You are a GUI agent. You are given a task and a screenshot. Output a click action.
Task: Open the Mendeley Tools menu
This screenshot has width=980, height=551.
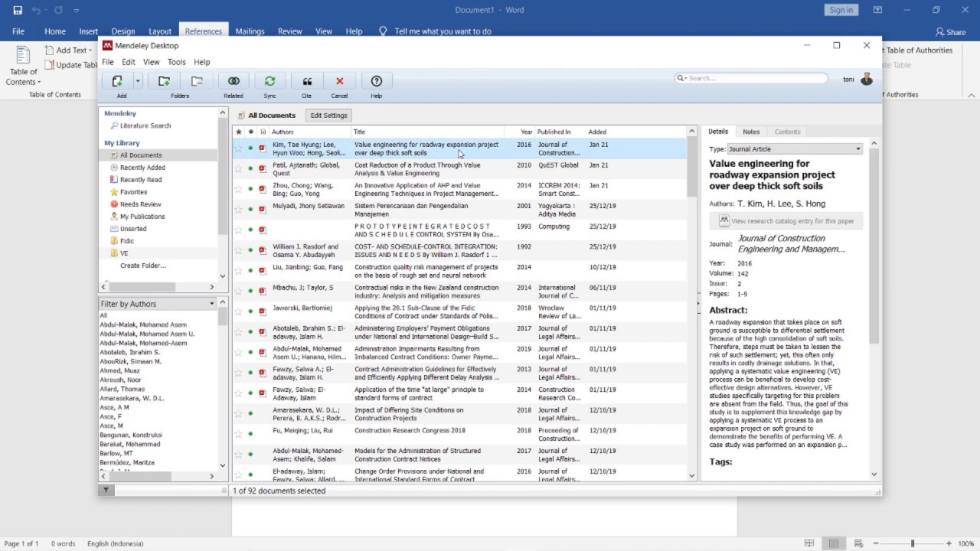click(x=177, y=62)
